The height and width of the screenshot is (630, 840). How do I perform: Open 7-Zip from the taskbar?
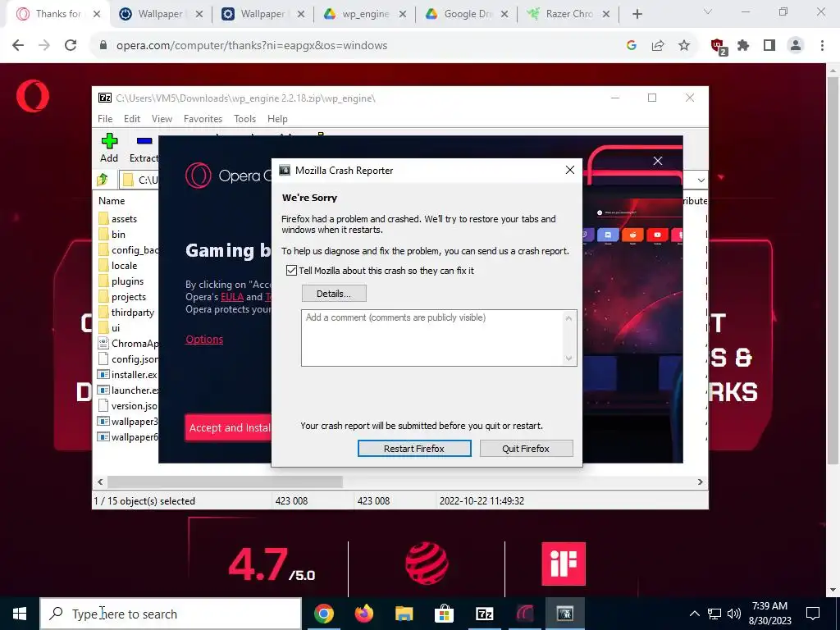coord(484,614)
